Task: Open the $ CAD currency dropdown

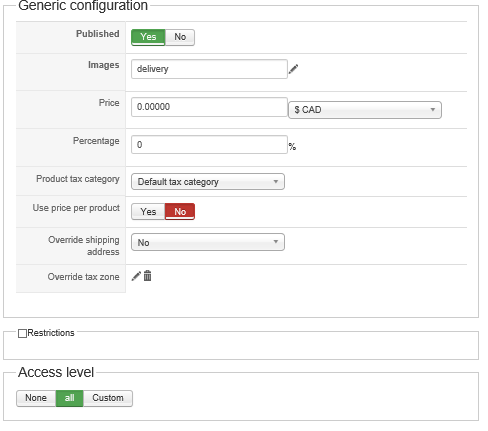Action: [x=365, y=110]
